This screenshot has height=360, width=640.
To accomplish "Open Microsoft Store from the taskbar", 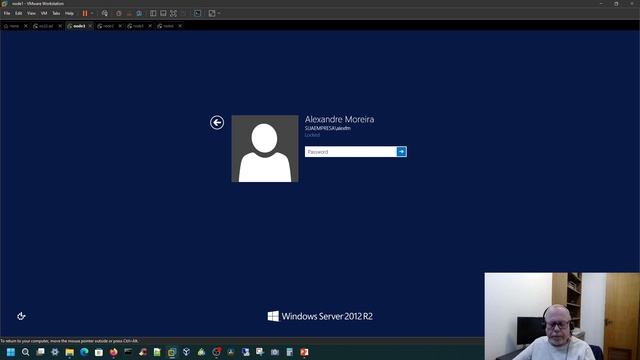I will 99,352.
